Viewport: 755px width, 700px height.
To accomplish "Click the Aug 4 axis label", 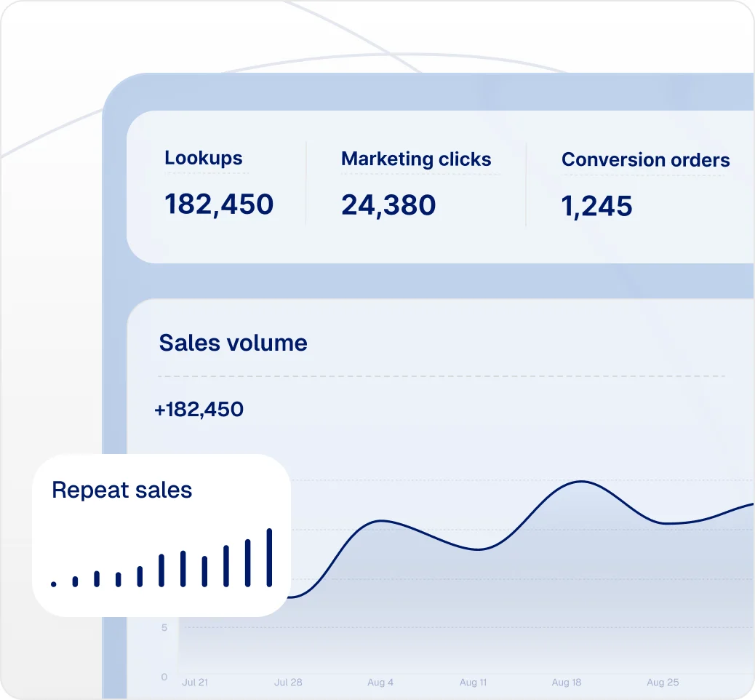I will coord(380,683).
